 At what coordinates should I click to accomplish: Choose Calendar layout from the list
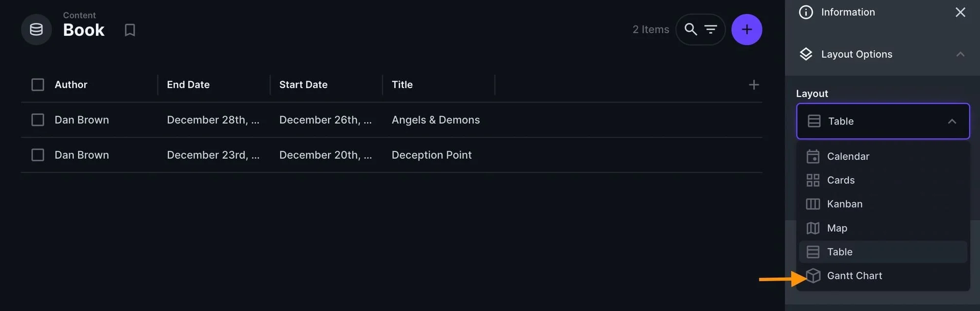(848, 156)
